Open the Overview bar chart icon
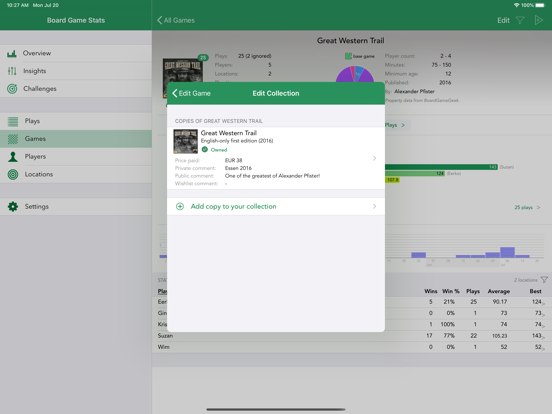 [x=12, y=54]
